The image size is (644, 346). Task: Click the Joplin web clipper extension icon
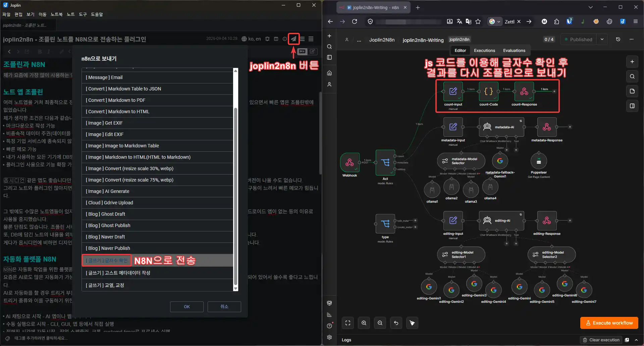click(623, 21)
